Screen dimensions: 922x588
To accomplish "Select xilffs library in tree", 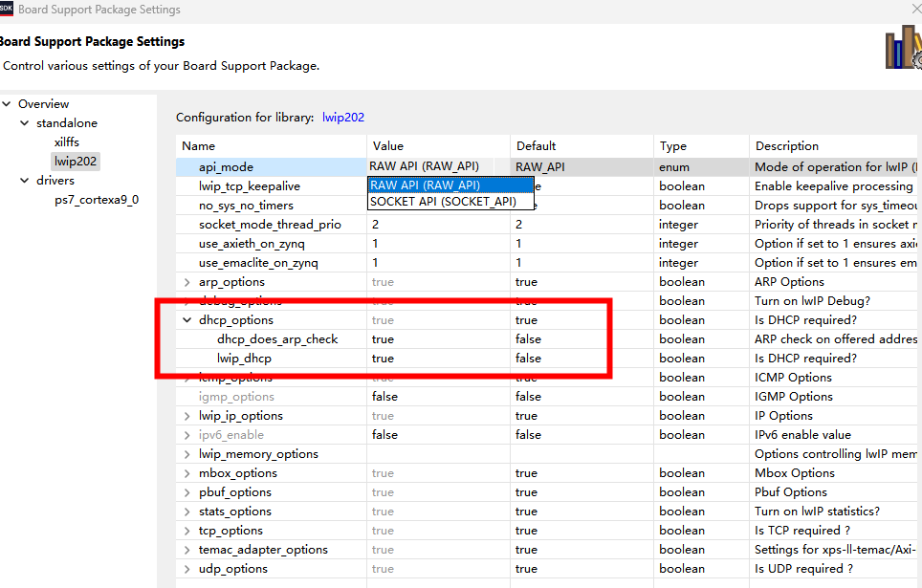I will coord(66,142).
